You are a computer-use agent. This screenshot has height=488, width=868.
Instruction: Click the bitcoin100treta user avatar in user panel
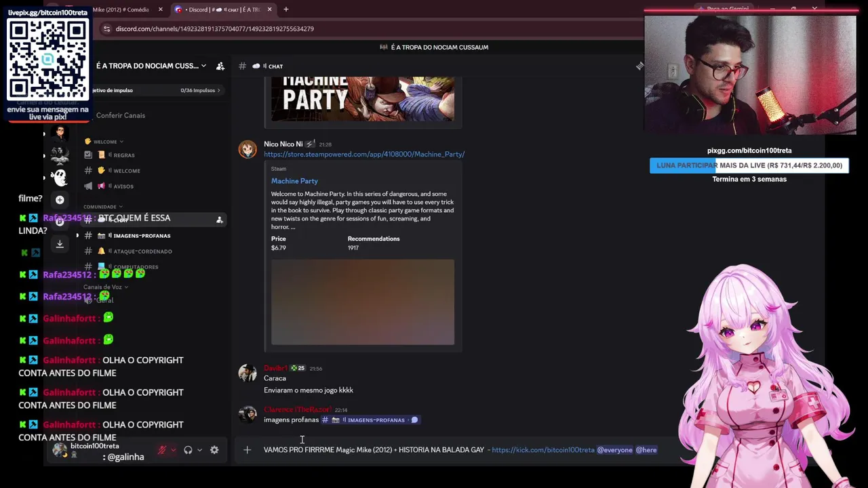60,449
